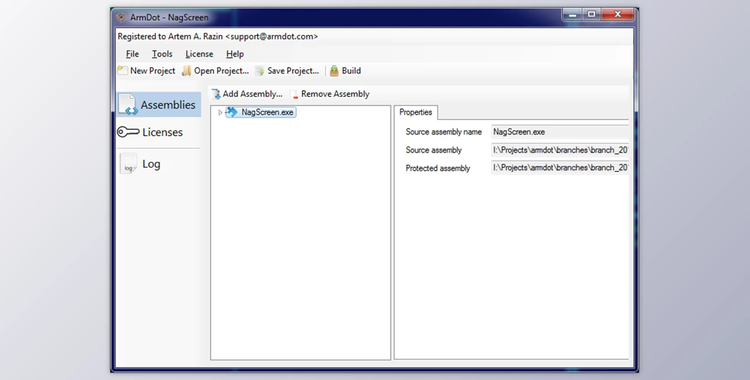Click the 'Source assembly' label
Image resolution: width=750 pixels, height=380 pixels.
[433, 150]
